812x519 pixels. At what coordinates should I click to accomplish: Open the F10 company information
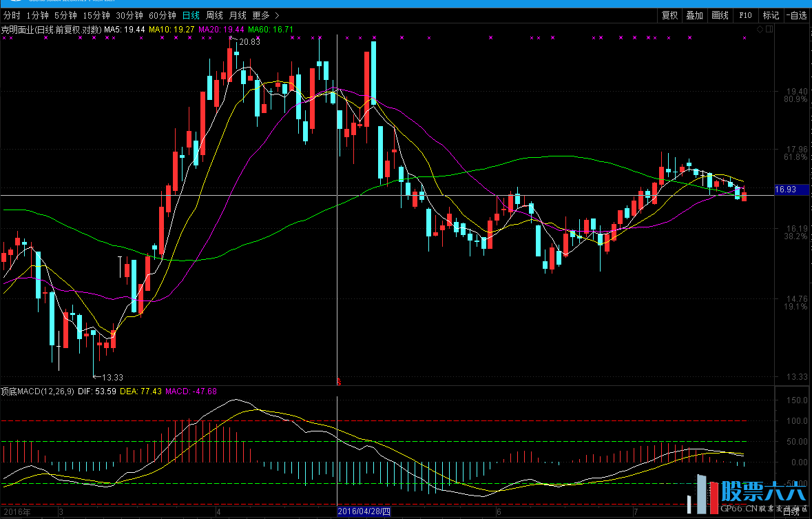(x=745, y=15)
